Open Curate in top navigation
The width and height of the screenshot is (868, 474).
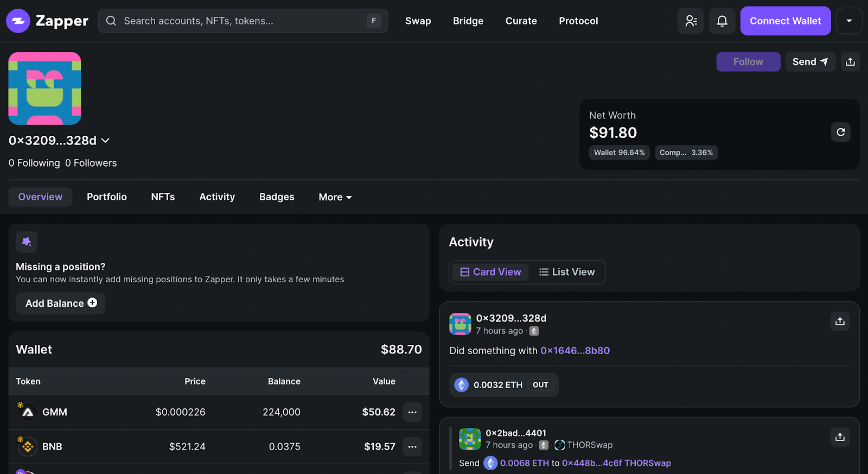point(521,21)
